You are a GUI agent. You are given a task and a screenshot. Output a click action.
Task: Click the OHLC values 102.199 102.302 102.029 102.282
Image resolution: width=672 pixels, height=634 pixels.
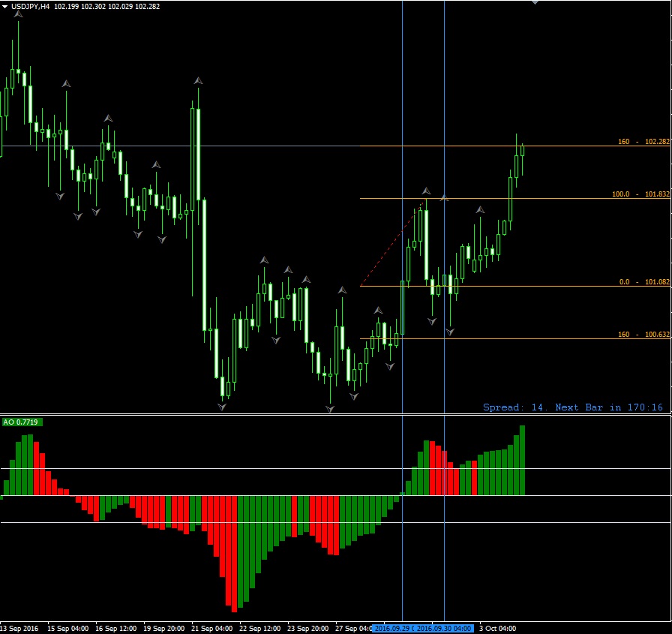coord(106,7)
